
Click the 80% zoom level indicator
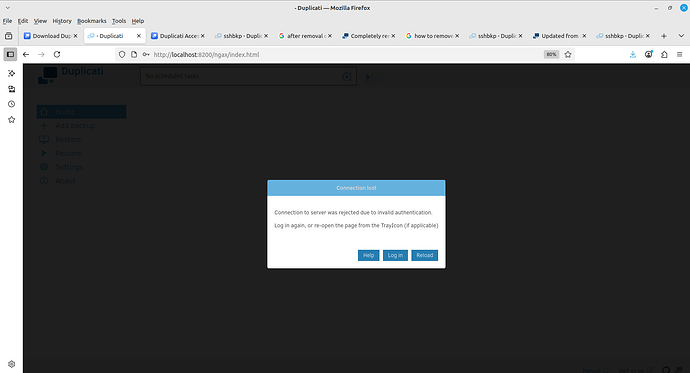tap(551, 55)
